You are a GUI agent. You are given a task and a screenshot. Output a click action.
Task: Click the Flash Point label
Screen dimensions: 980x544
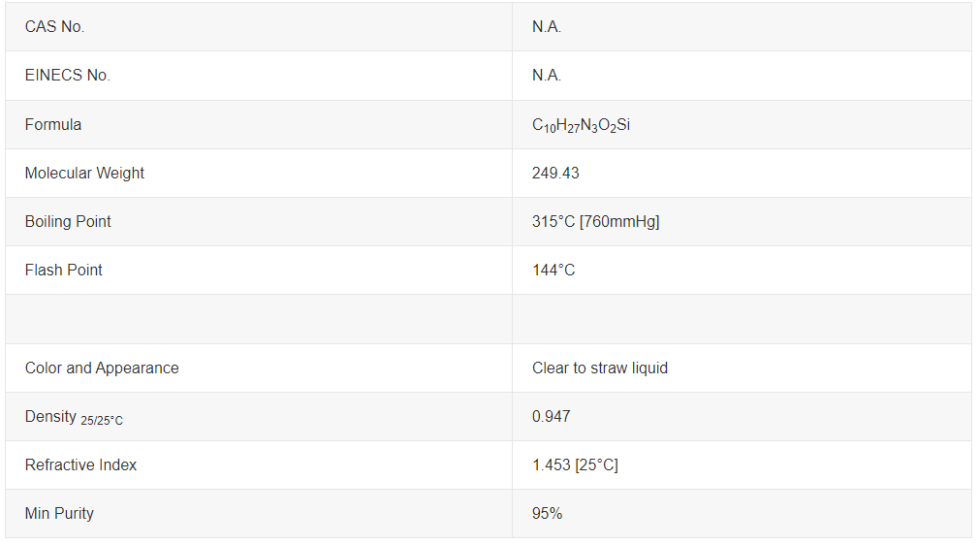point(64,270)
